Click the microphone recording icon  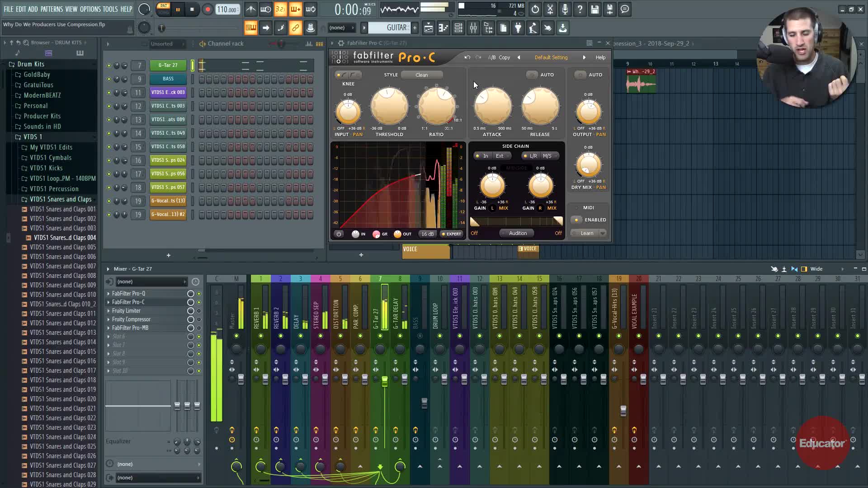pyautogui.click(x=565, y=9)
